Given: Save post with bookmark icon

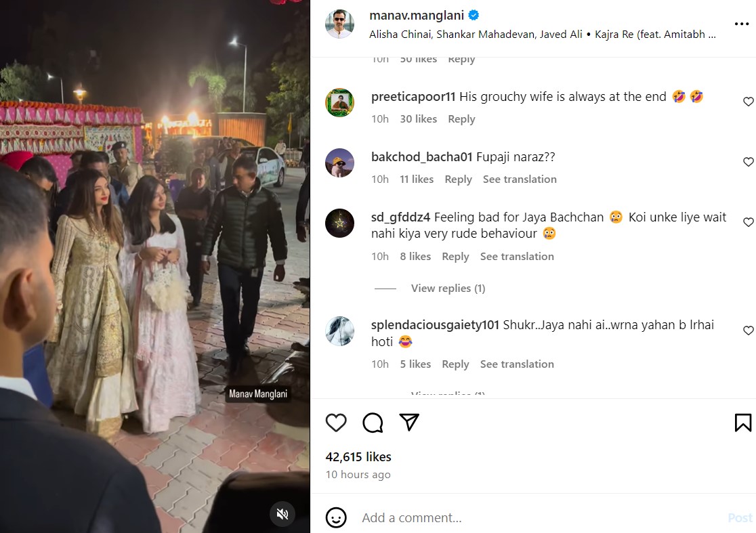Looking at the screenshot, I should click(x=742, y=423).
